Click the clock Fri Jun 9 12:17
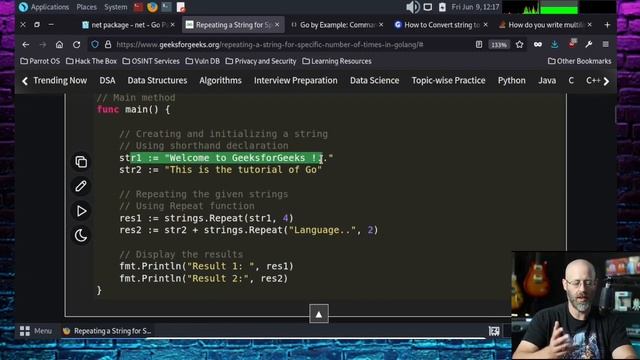Screen dimensions: 640x360 coord(475,7)
